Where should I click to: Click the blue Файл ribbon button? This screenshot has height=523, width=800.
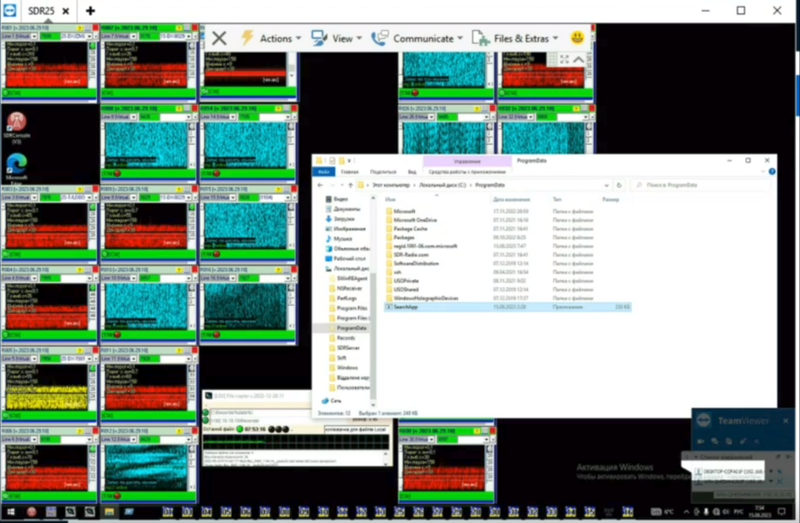[324, 171]
